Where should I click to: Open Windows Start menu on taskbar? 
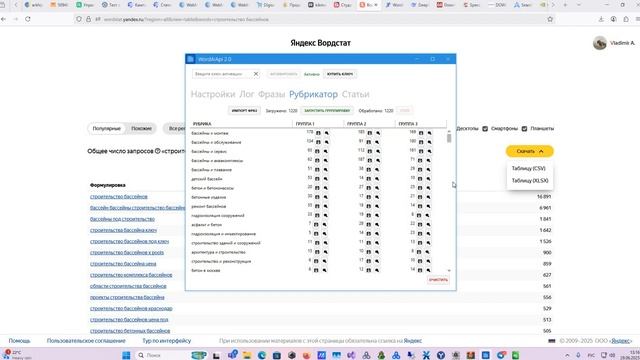(x=126, y=355)
